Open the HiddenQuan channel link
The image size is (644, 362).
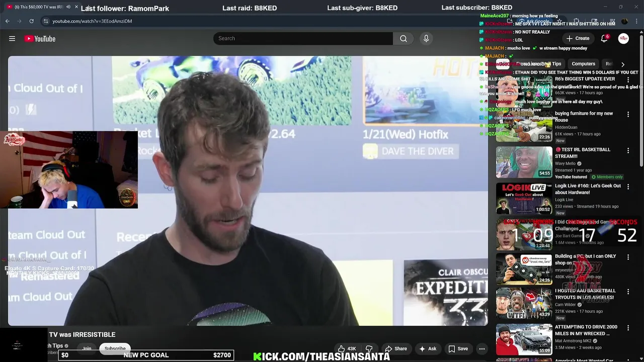tap(566, 127)
